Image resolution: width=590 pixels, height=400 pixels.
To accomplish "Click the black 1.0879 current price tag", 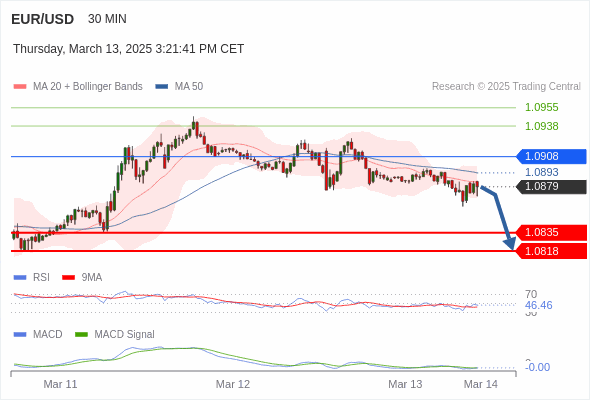I will pyautogui.click(x=551, y=187).
